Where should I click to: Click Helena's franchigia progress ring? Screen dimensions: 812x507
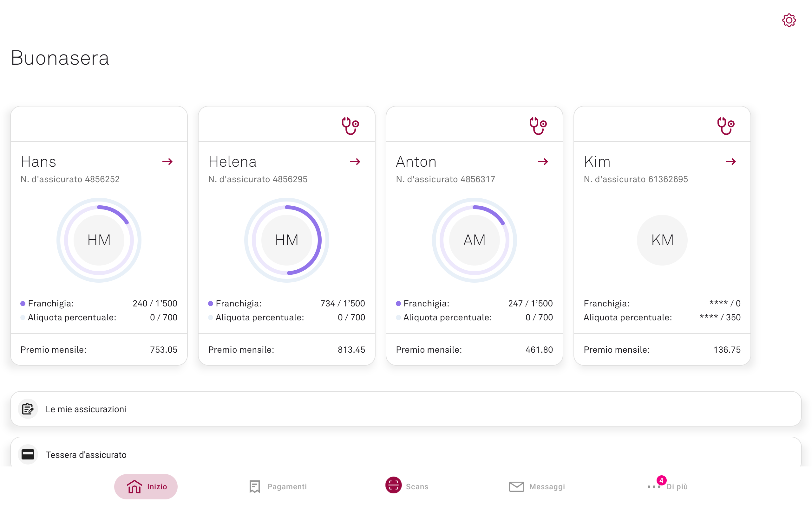[286, 240]
